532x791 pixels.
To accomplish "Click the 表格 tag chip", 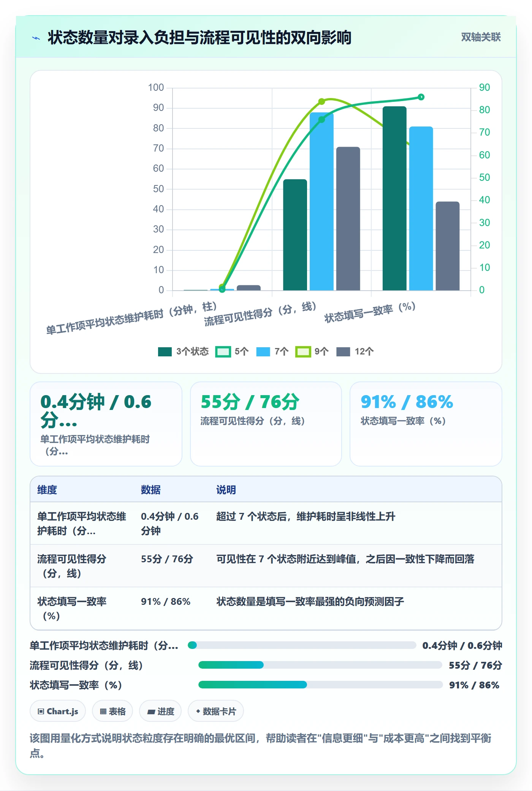I will [x=112, y=711].
